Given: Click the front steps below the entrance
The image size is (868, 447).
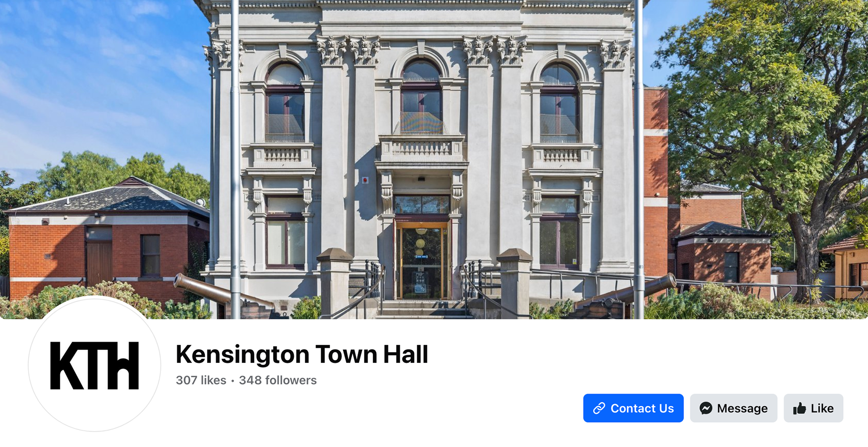Looking at the screenshot, I should click(421, 309).
